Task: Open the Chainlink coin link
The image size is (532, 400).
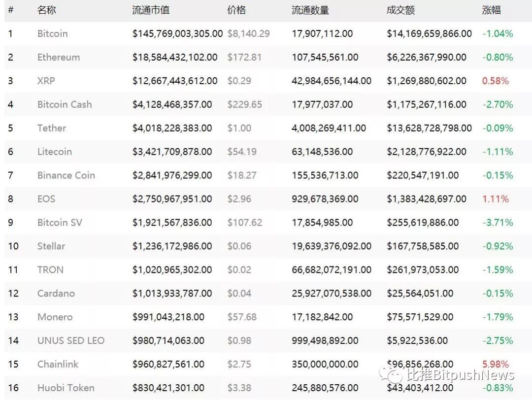Action: (x=58, y=364)
